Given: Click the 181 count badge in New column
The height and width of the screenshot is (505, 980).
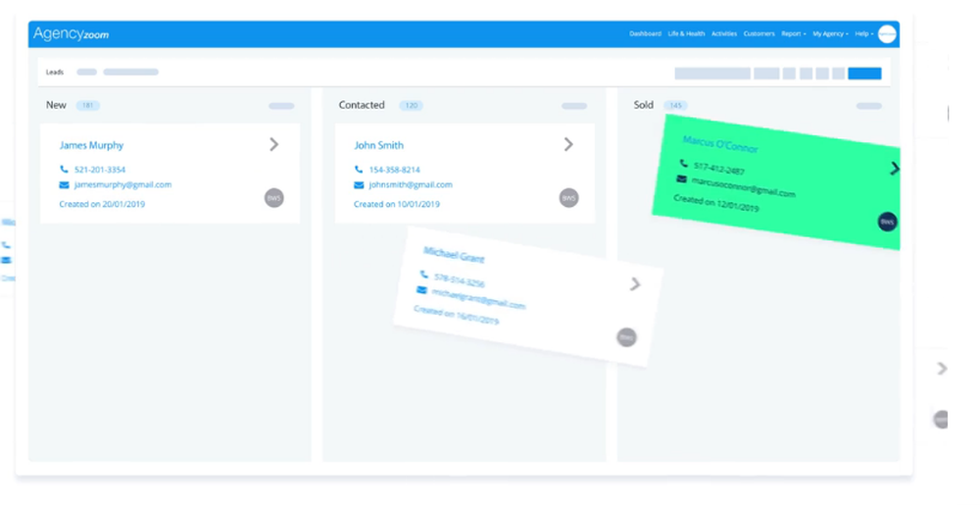Looking at the screenshot, I should click(87, 106).
